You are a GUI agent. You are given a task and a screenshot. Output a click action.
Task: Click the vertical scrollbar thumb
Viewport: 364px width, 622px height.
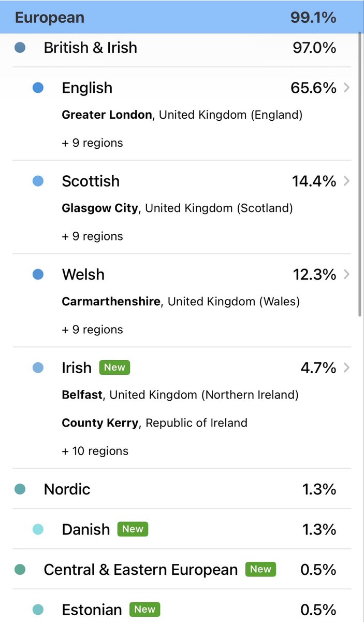tap(360, 174)
